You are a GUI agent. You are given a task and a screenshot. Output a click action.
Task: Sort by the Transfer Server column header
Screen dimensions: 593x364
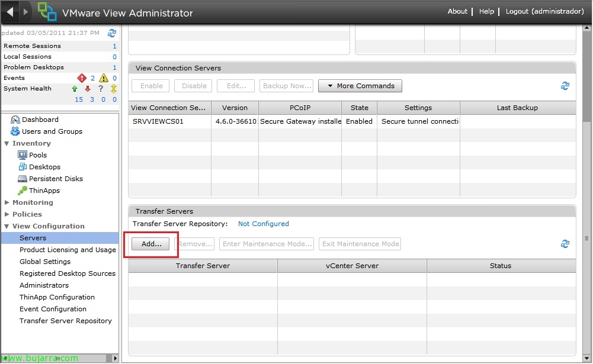click(203, 266)
